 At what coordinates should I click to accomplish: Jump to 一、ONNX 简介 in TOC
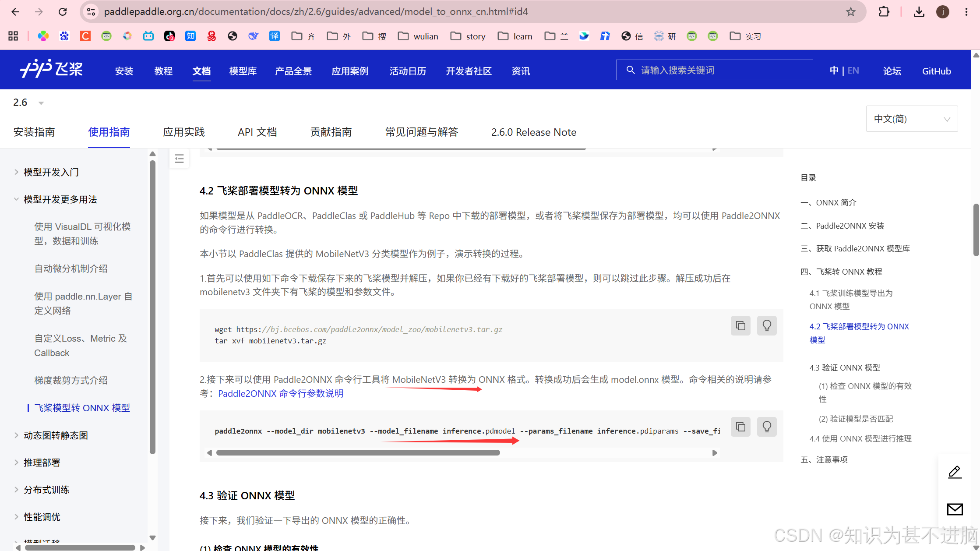tap(828, 202)
